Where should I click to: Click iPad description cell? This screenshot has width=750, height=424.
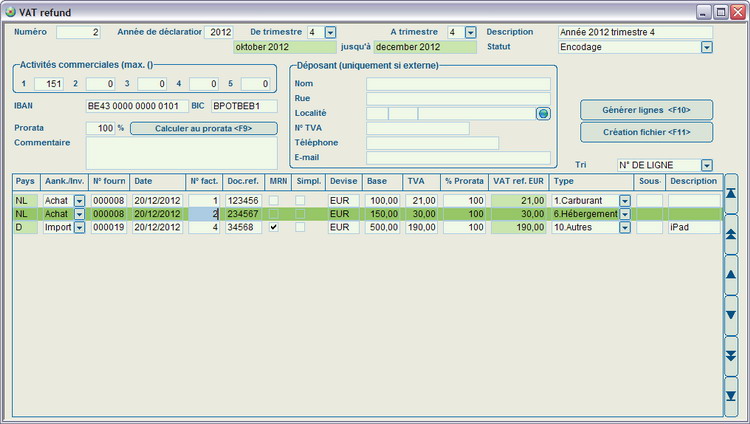[694, 227]
